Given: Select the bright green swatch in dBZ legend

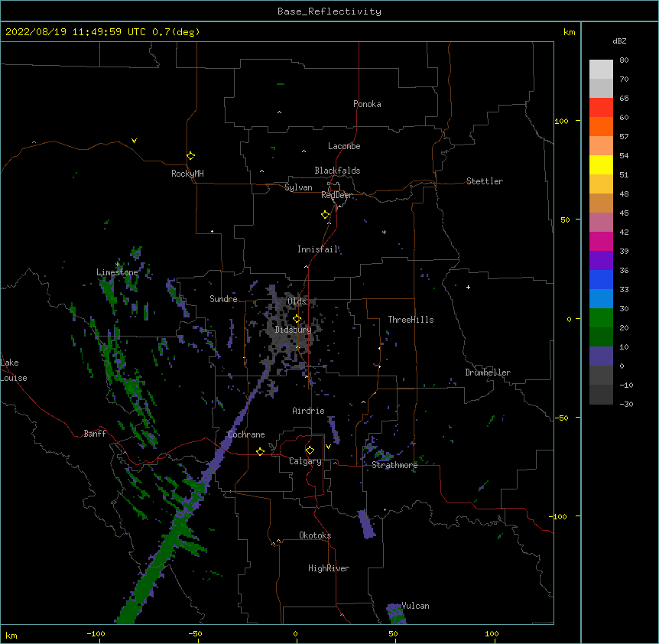Looking at the screenshot, I should [x=601, y=318].
